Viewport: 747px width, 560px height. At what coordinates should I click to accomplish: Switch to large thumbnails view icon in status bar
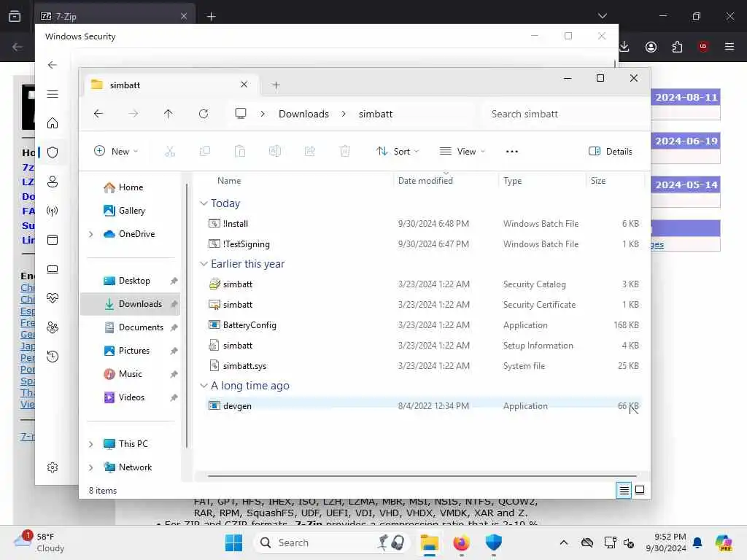click(x=640, y=490)
